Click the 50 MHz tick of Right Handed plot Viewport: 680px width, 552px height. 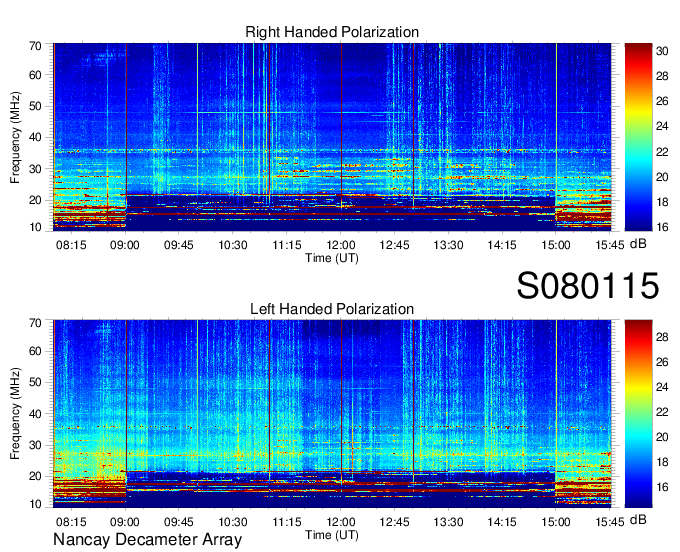(x=35, y=106)
